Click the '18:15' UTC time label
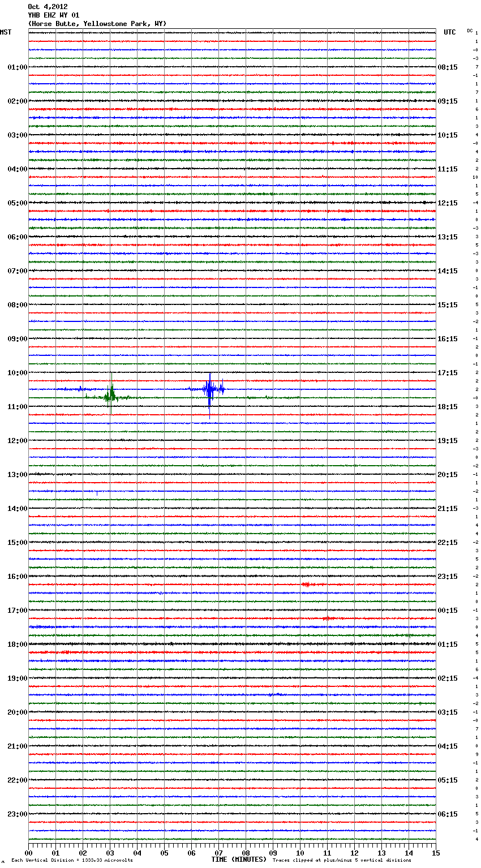The width and height of the screenshot is (481, 868). [448, 407]
